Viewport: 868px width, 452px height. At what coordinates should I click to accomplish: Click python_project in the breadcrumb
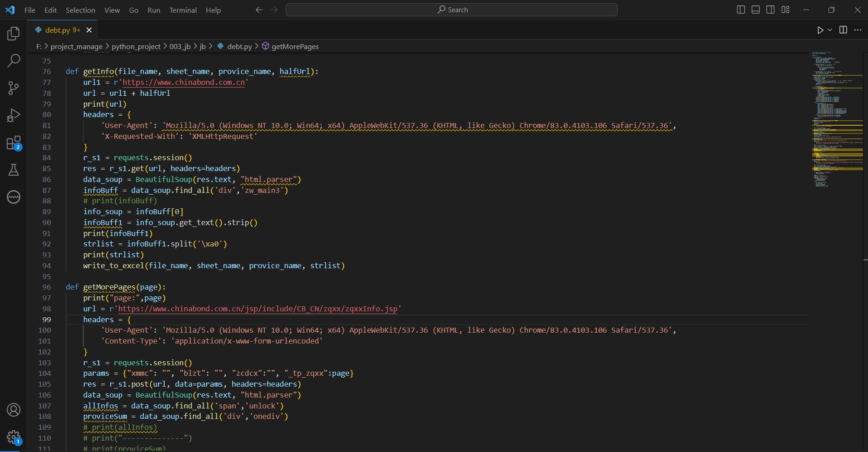point(136,46)
